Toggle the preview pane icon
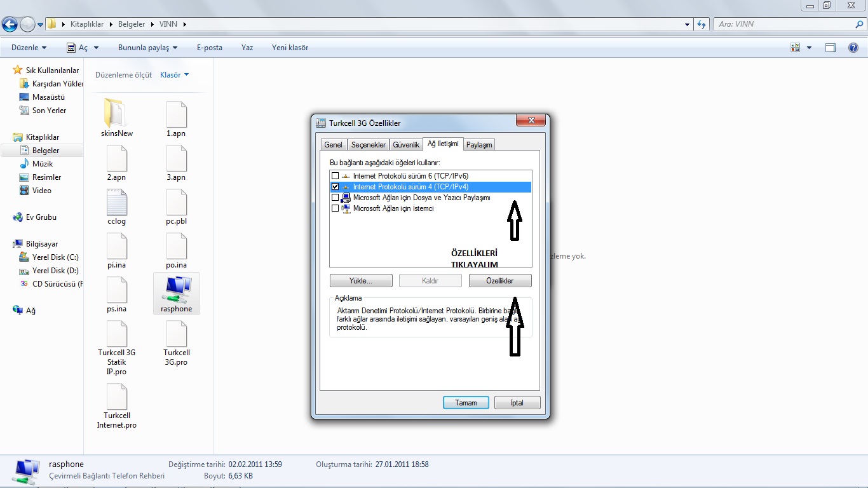Viewport: 868px width, 488px height. (x=831, y=48)
